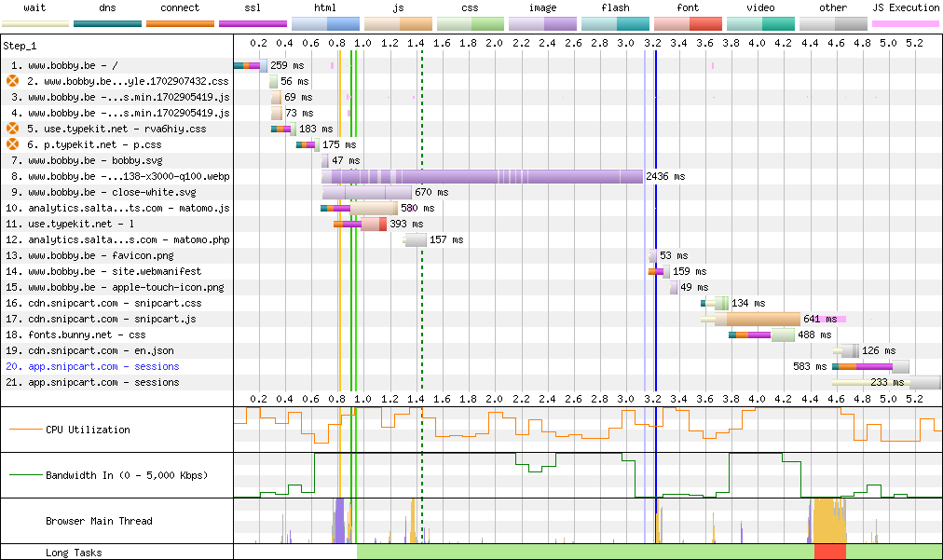
Task: Click the 670 ms duration label
Action: pyautogui.click(x=431, y=192)
